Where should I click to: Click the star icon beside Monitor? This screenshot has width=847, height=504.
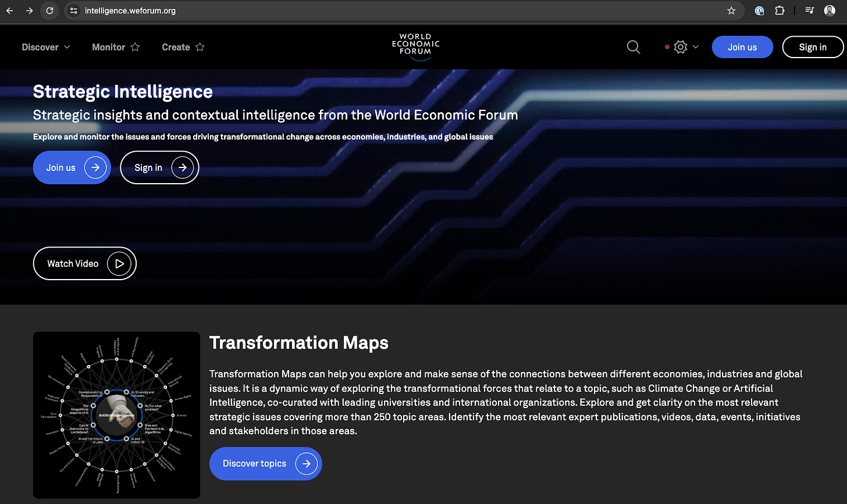coord(135,47)
